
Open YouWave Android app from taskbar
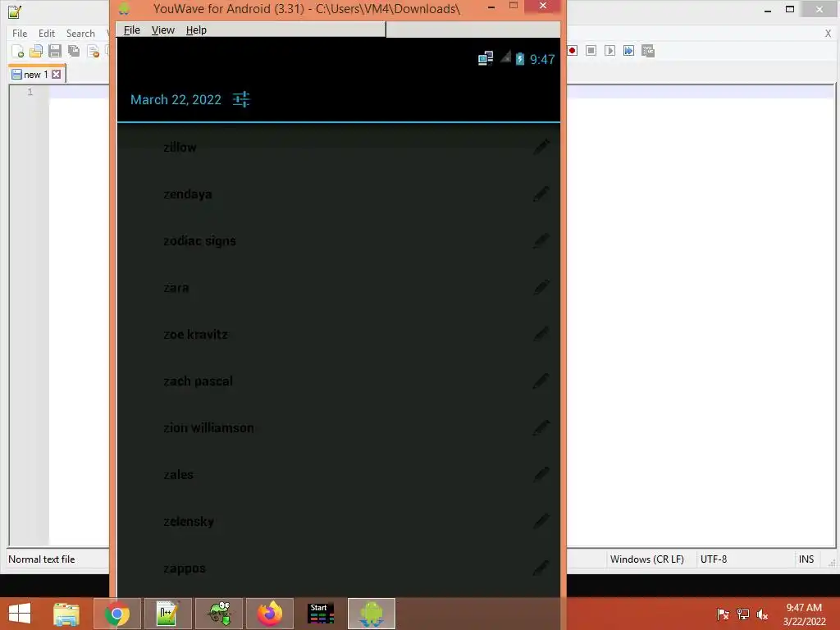click(372, 614)
